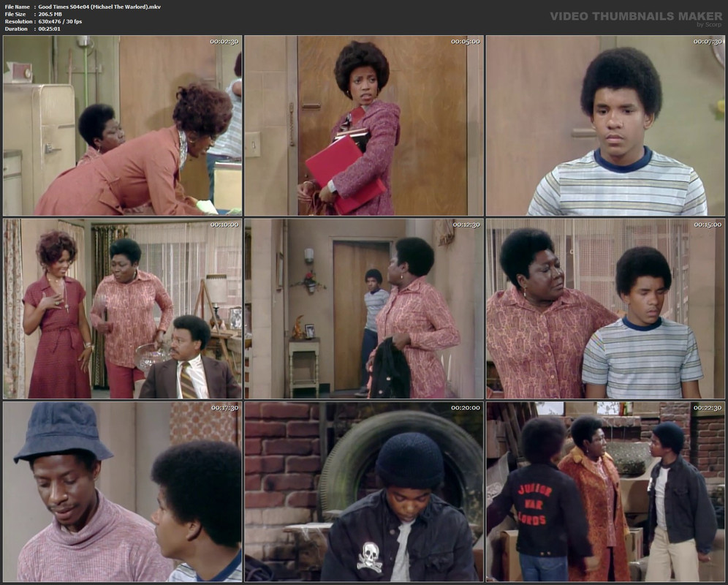Select the thumbnail timestamped 00:12:30

pyautogui.click(x=364, y=309)
